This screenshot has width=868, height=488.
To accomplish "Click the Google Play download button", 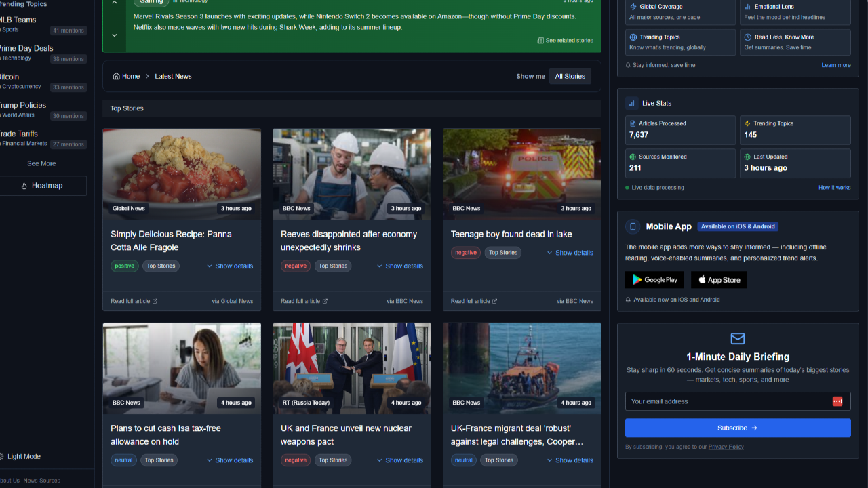I will point(655,280).
